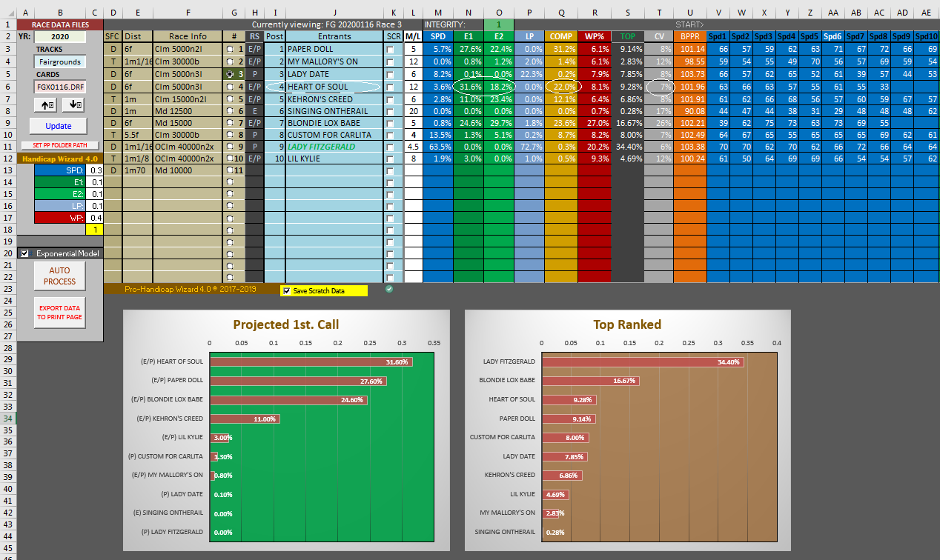Click Export Data to Print Page

point(59,313)
